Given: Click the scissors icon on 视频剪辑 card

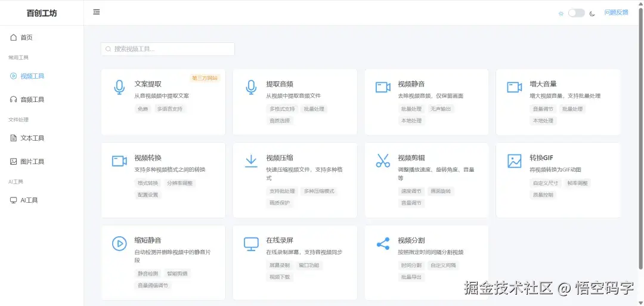Looking at the screenshot, I should pyautogui.click(x=383, y=160).
